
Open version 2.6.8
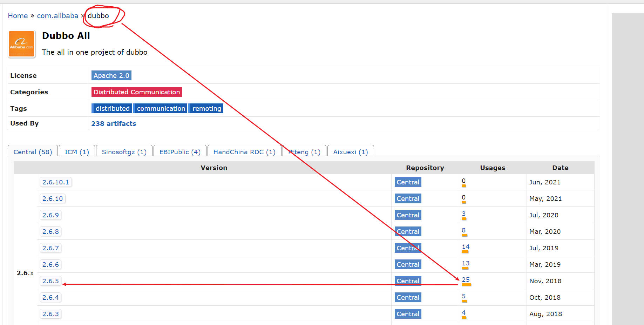50,231
